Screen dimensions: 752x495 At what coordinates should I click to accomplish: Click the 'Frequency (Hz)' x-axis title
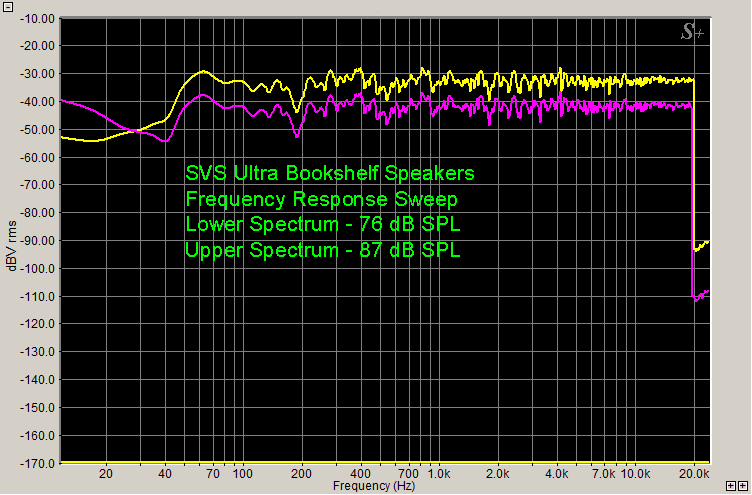pyautogui.click(x=375, y=486)
